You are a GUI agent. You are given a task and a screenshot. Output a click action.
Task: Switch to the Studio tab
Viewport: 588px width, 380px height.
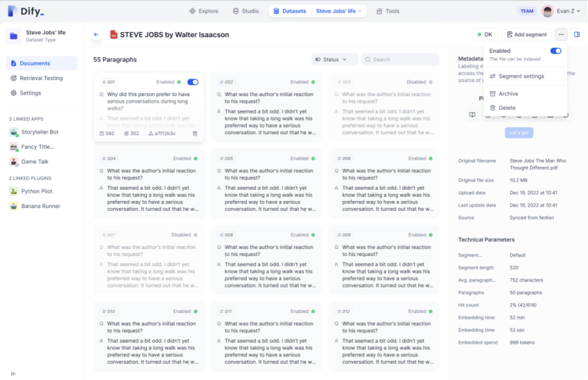[245, 11]
